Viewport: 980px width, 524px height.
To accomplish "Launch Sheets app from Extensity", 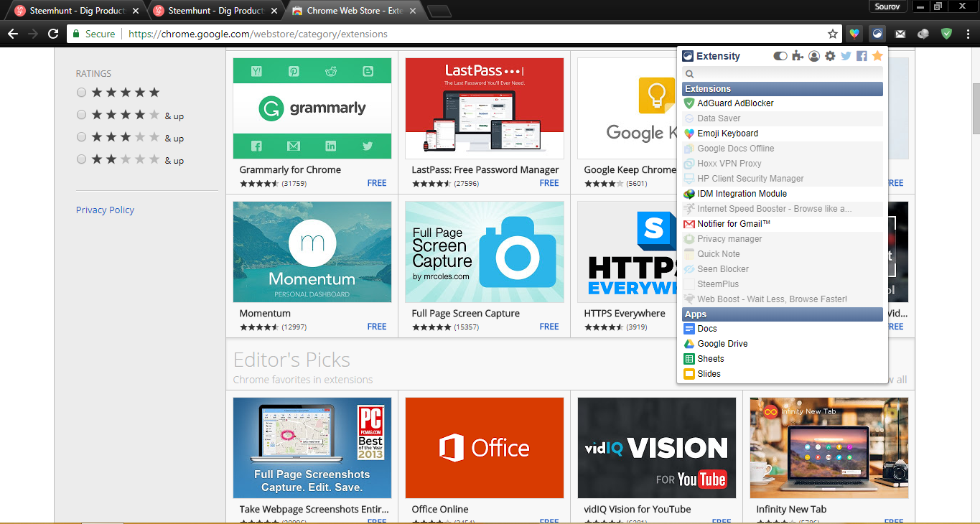I will [x=783, y=359].
